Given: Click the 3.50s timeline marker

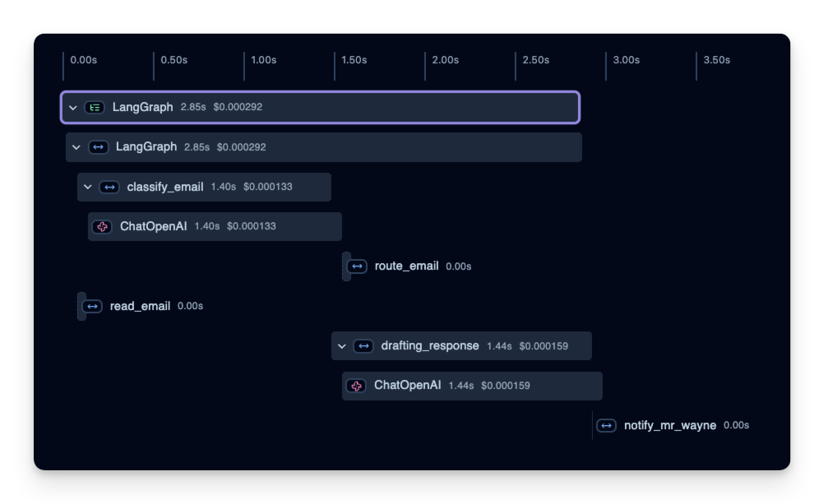Looking at the screenshot, I should (x=716, y=60).
